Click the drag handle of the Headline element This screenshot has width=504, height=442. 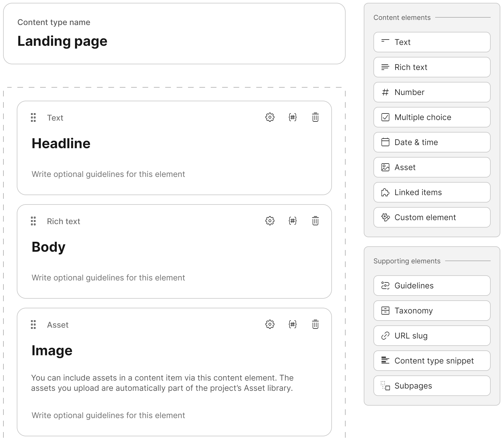33,117
